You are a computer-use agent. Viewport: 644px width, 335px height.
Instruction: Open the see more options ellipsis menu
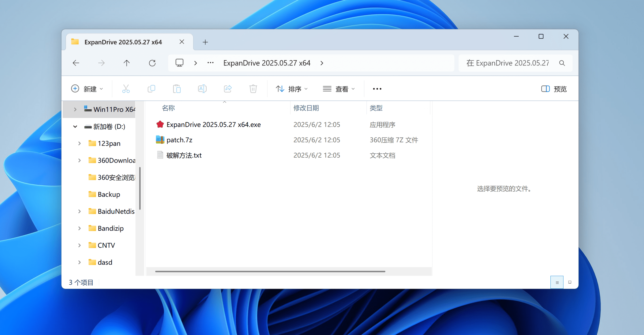[x=377, y=89]
